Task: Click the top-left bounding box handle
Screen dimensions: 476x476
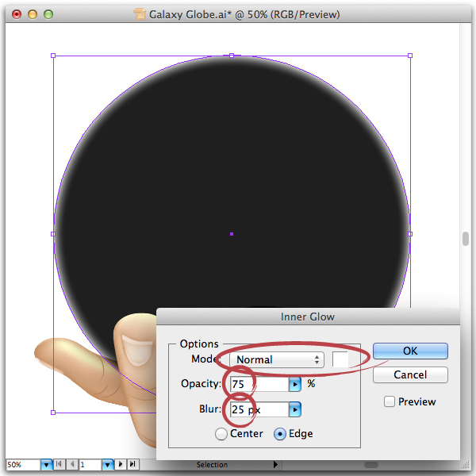Action: coord(53,56)
